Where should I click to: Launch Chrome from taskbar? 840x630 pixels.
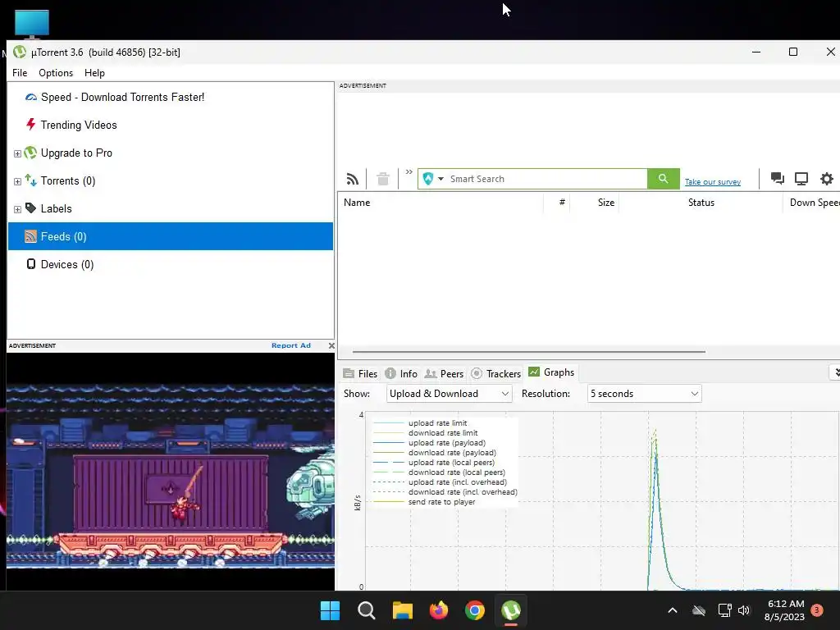point(475,610)
